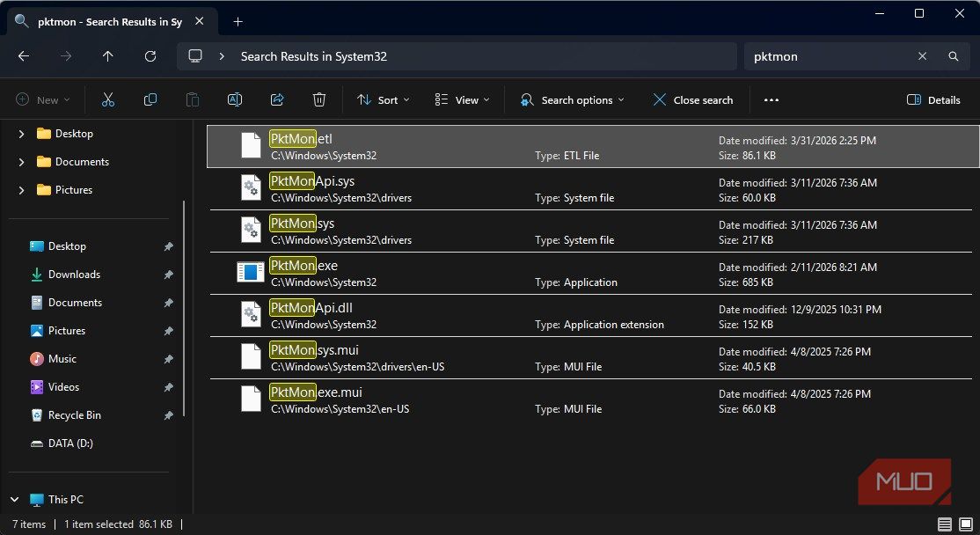This screenshot has width=980, height=535.
Task: Clear the pktmon search text
Action: [922, 56]
